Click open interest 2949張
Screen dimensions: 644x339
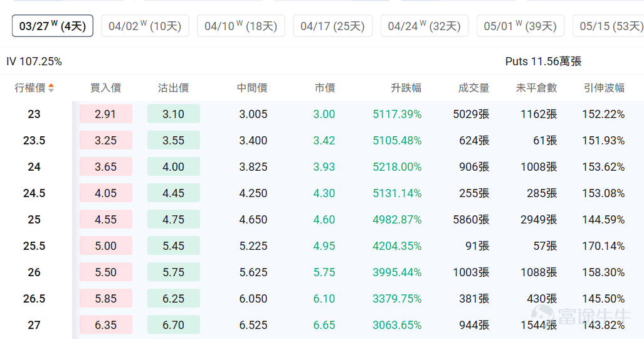pos(539,219)
